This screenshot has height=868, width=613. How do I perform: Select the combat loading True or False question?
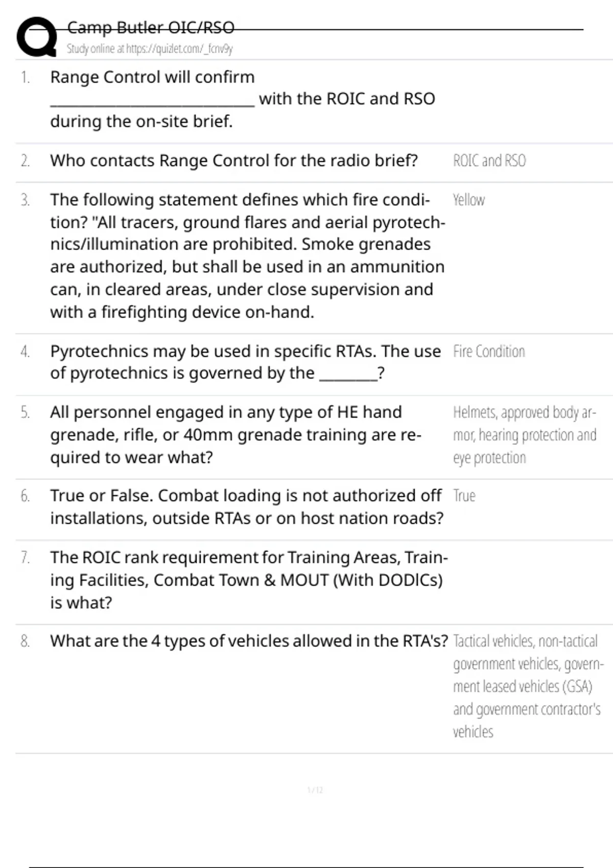pyautogui.click(x=246, y=507)
